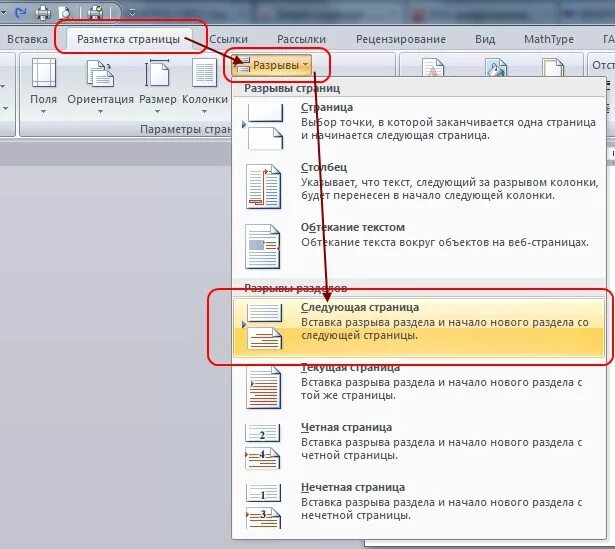The height and width of the screenshot is (549, 615).
Task: Expand the Колонки dropdown arrow
Action: coord(204,112)
